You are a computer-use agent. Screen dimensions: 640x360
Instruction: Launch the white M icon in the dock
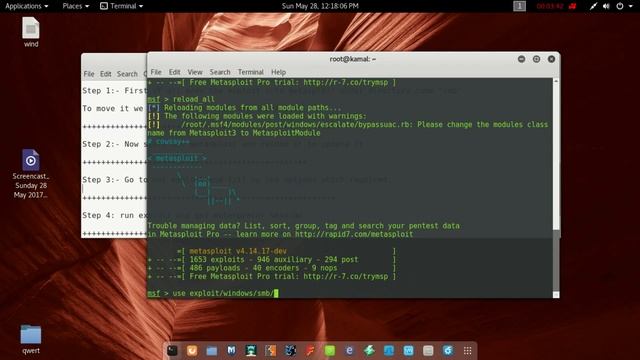pos(231,351)
